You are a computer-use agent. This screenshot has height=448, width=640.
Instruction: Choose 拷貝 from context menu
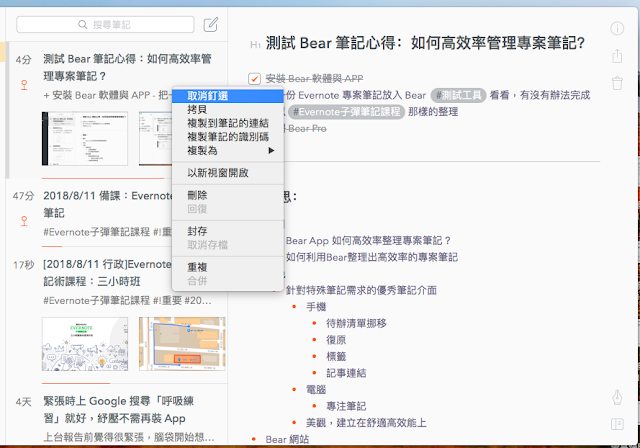228,109
